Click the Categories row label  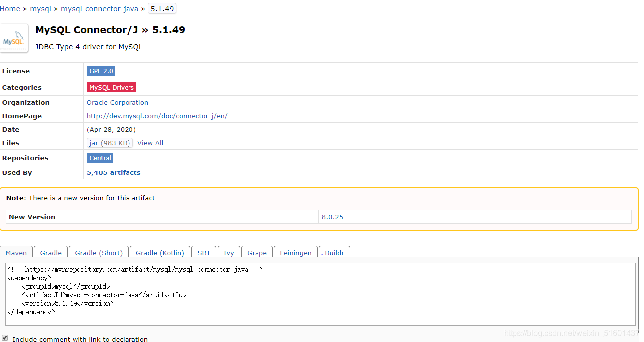tap(22, 87)
